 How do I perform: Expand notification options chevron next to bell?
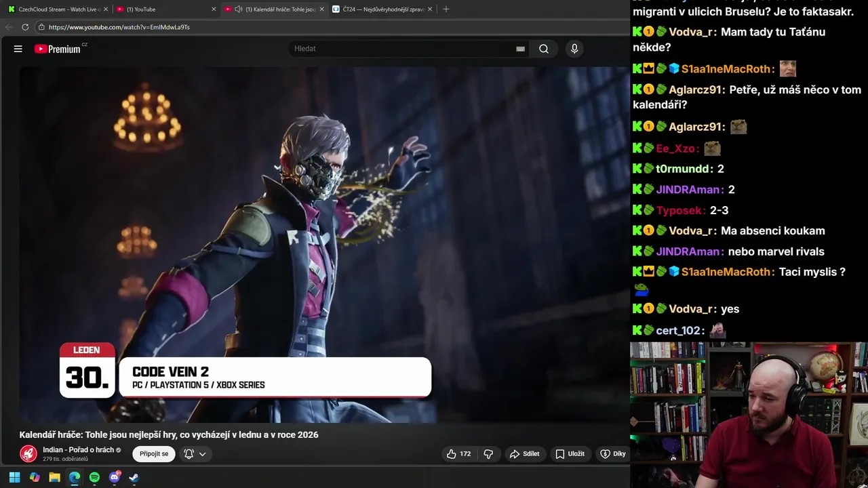point(202,454)
